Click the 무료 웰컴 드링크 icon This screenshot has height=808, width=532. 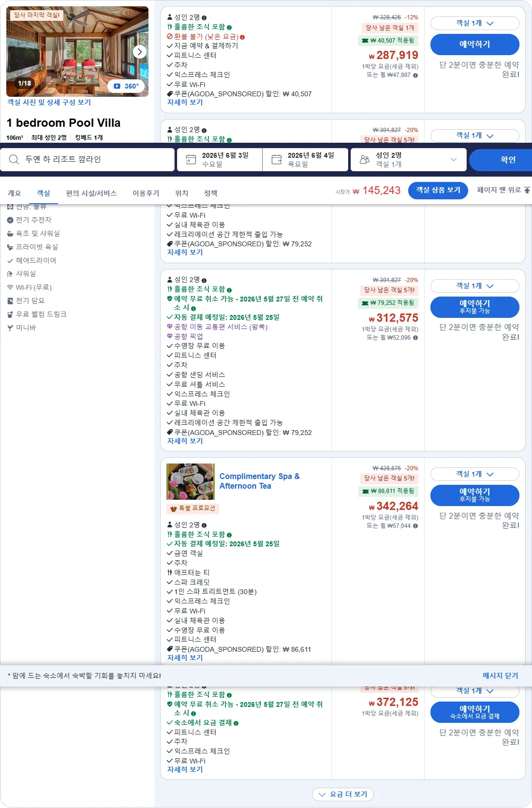10,314
